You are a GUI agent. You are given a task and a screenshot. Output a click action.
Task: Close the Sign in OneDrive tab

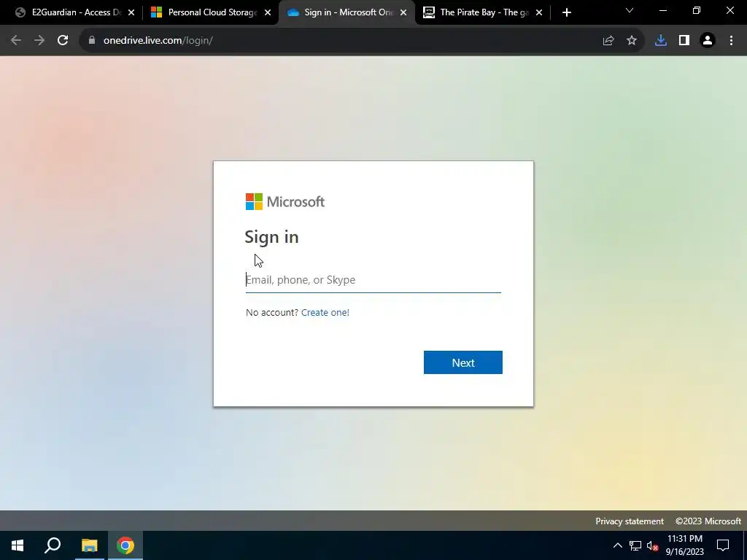[403, 12]
